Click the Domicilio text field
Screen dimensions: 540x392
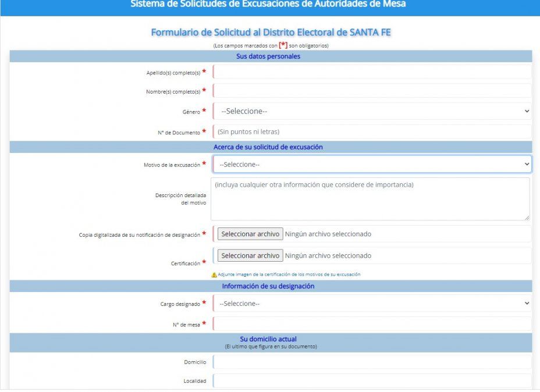[x=372, y=362]
